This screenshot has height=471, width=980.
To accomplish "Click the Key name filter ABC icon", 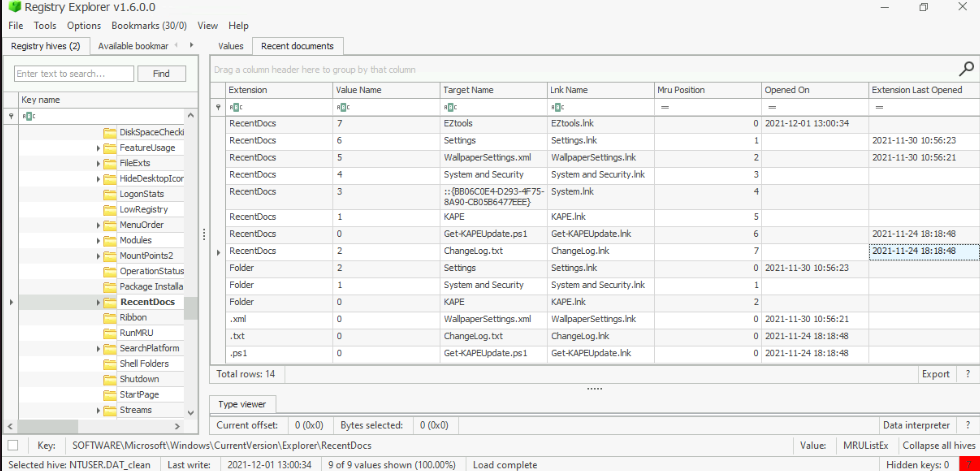I will tap(29, 116).
